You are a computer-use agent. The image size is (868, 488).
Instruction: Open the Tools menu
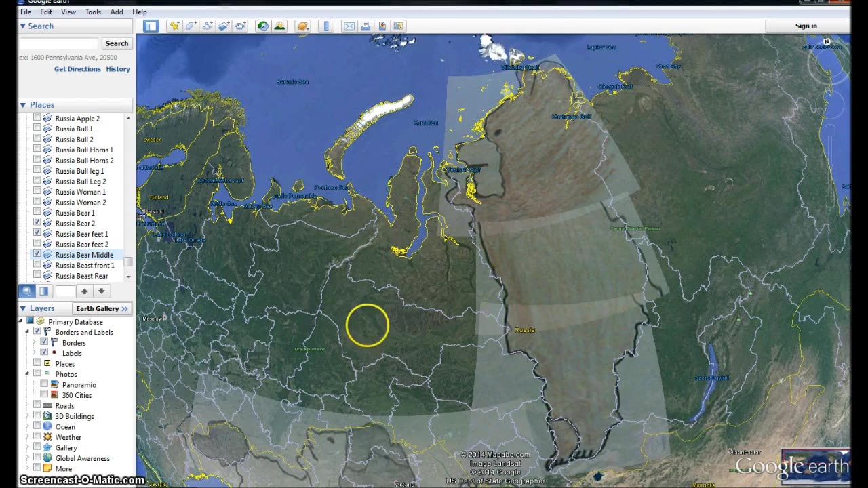[x=93, y=12]
